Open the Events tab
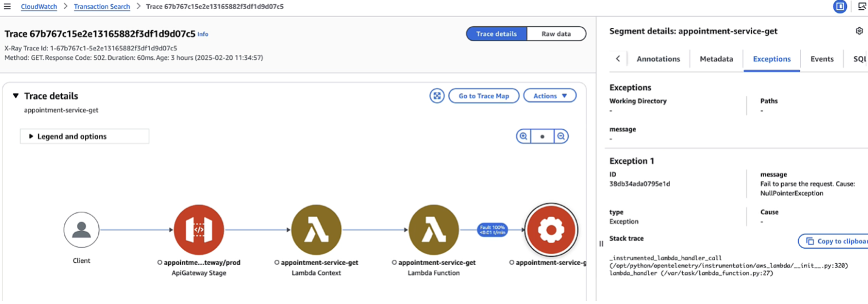This screenshot has width=868, height=304. 822,59
